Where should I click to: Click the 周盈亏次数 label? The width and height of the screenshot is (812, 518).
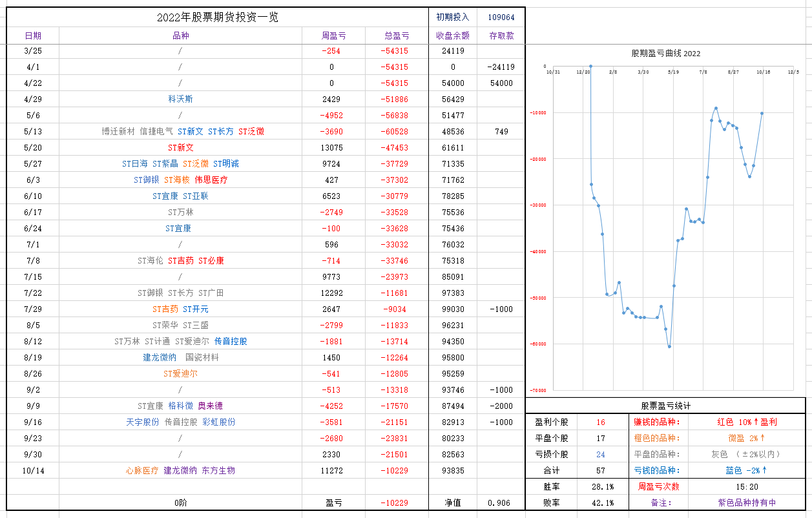[658, 486]
